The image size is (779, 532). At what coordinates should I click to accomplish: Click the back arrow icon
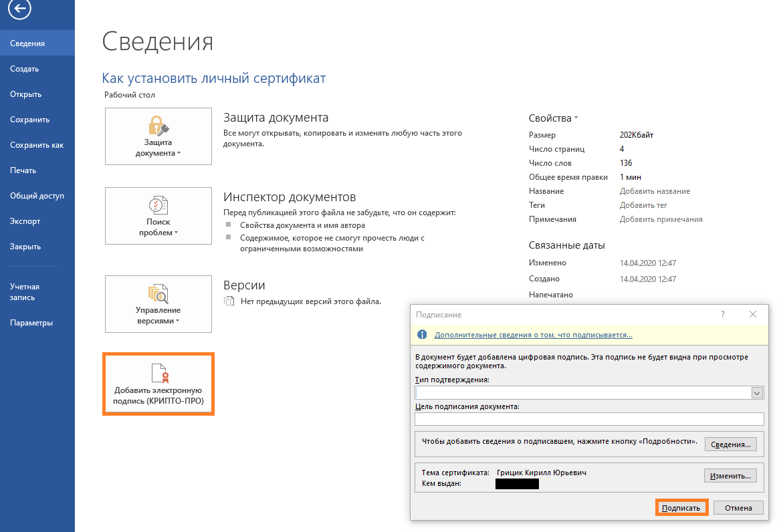coord(19,9)
